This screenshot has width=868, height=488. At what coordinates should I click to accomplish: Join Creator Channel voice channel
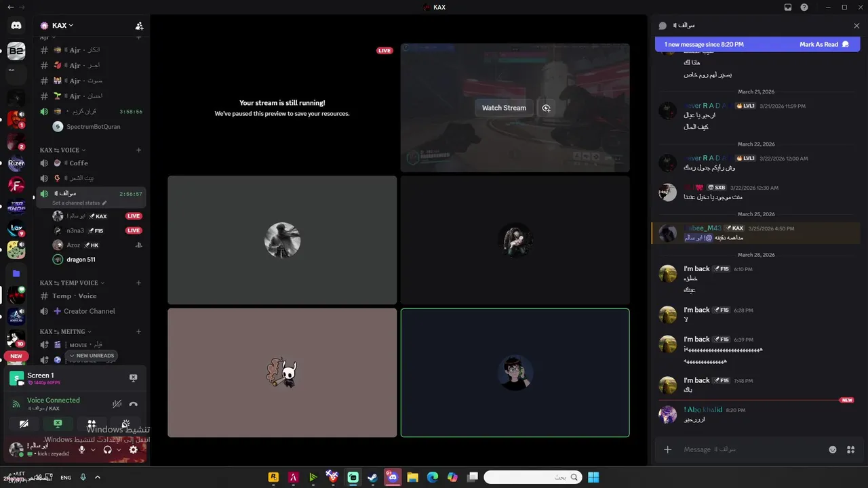pyautogui.click(x=91, y=311)
